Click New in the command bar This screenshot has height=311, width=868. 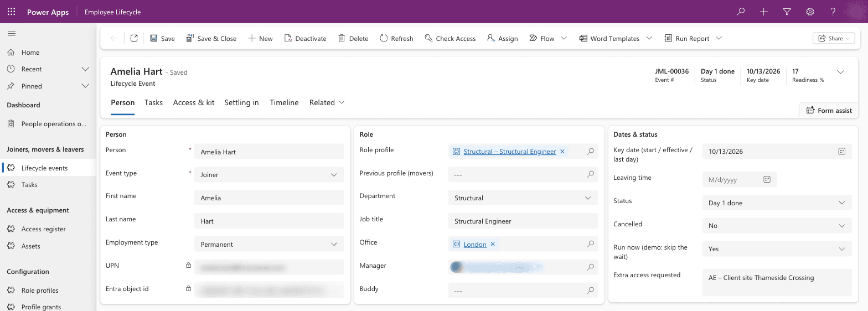click(260, 38)
